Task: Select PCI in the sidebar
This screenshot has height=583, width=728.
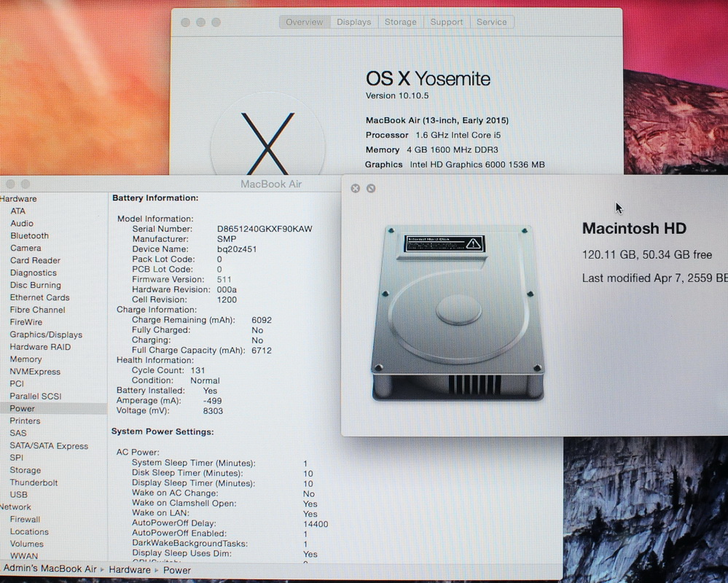Action: tap(17, 384)
